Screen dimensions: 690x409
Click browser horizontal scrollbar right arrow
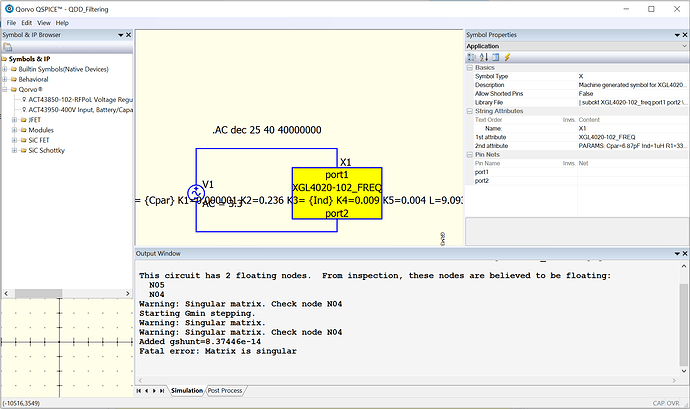pos(128,293)
